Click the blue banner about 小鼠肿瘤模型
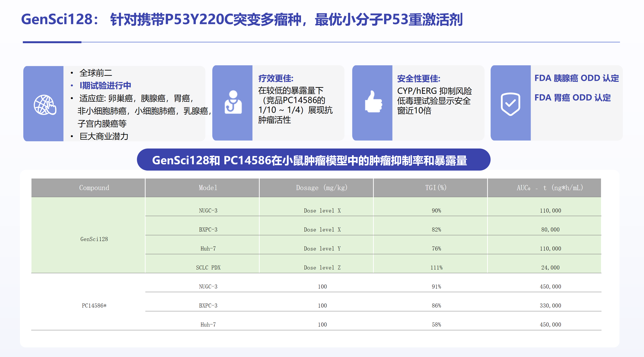Viewport: 644px width, 357px height. [x=313, y=160]
